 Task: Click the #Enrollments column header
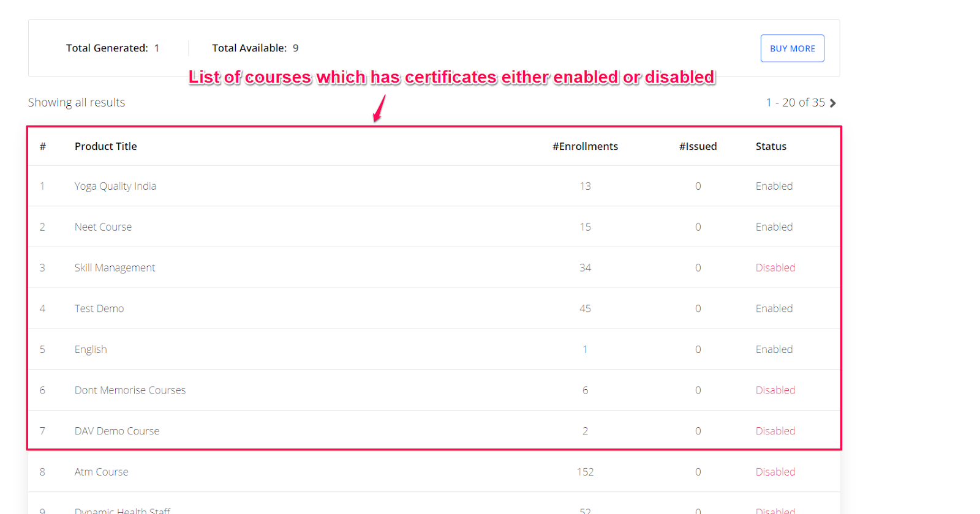pos(585,146)
